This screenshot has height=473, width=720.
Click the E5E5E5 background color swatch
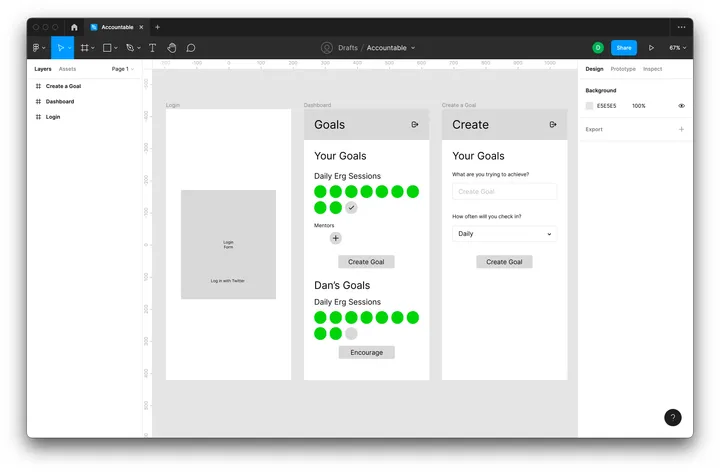[590, 106]
